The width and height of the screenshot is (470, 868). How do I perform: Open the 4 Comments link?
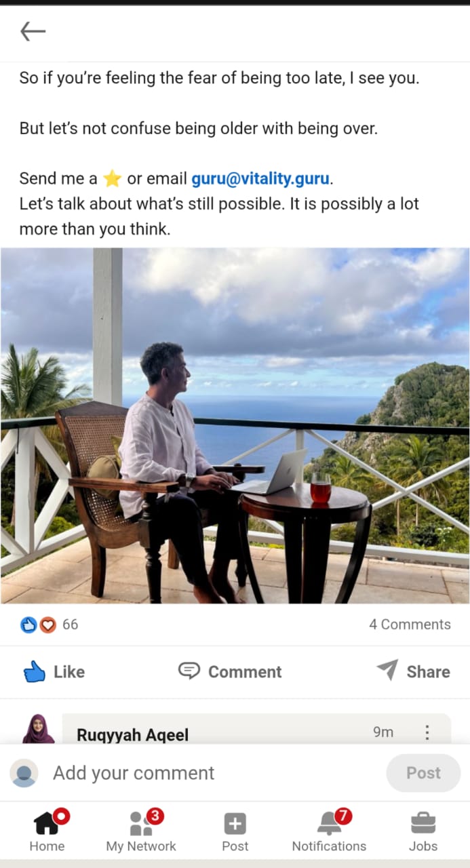pyautogui.click(x=410, y=625)
